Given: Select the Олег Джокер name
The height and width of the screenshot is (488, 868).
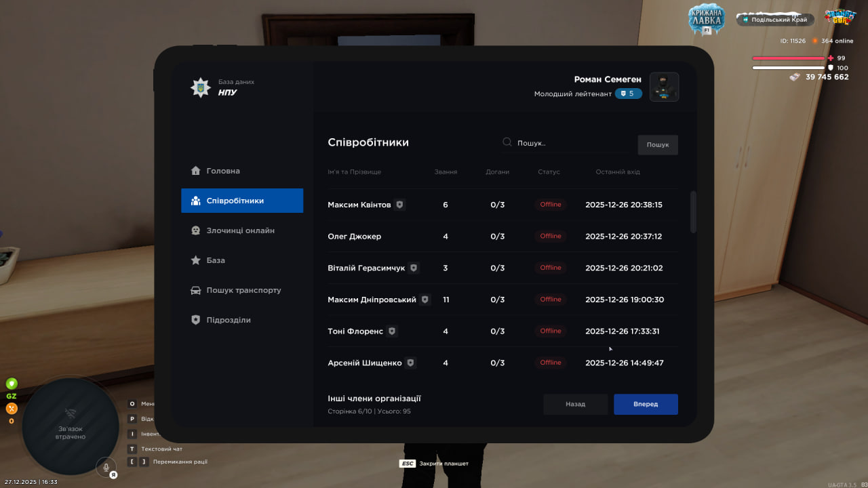Looking at the screenshot, I should [x=354, y=237].
